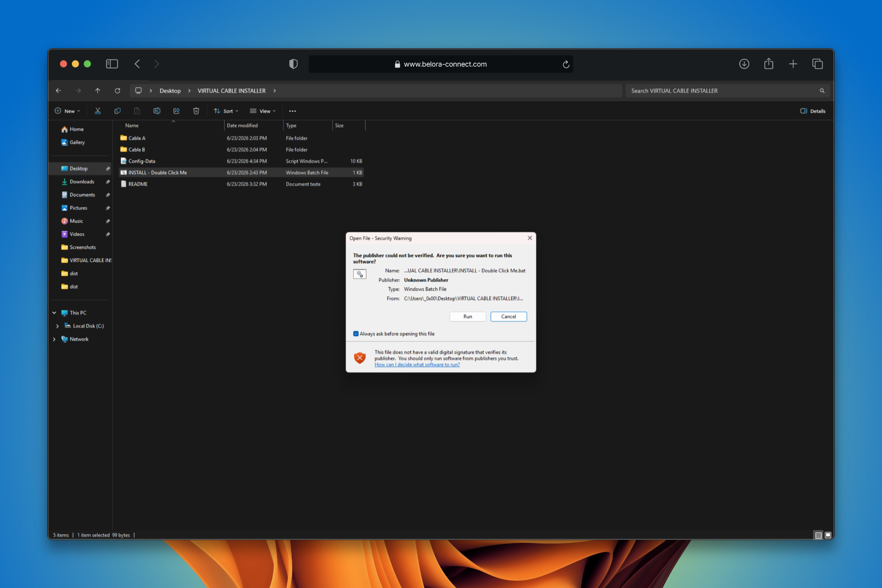The image size is (882, 588).
Task: Click the Explorer back arrow
Action: (58, 90)
